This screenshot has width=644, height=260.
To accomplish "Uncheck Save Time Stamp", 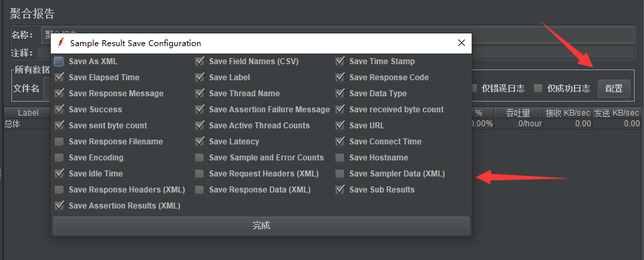I will [x=339, y=61].
